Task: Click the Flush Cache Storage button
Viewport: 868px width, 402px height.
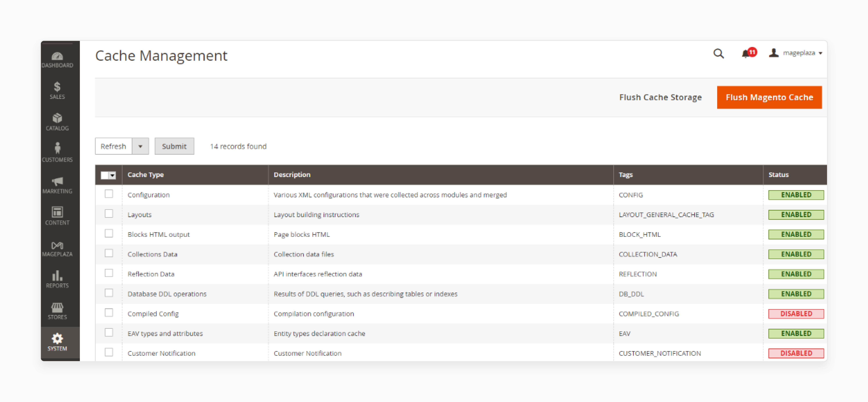Action: (660, 97)
